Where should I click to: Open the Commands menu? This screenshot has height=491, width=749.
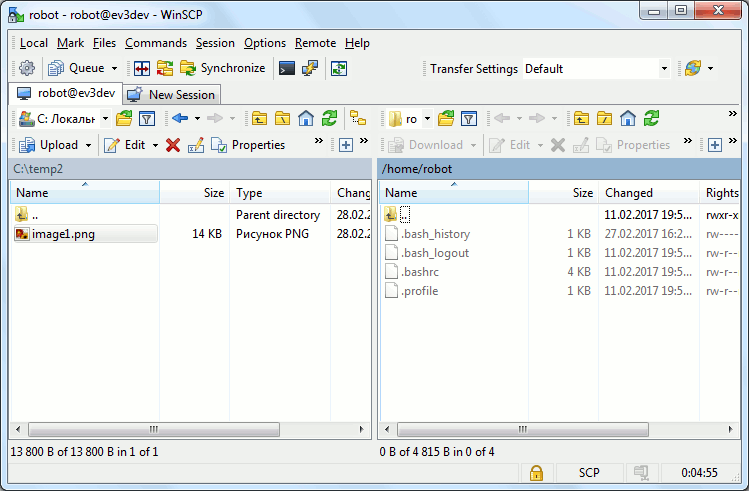(x=156, y=43)
